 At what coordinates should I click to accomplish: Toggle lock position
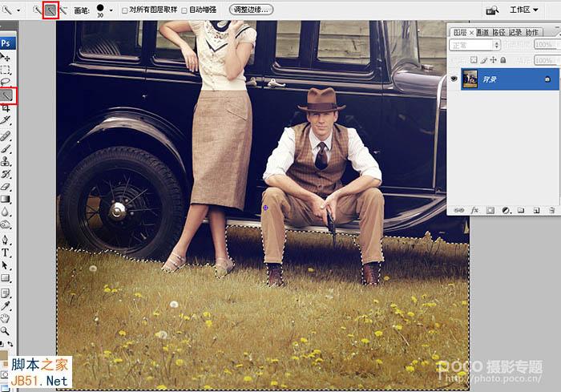(x=494, y=60)
